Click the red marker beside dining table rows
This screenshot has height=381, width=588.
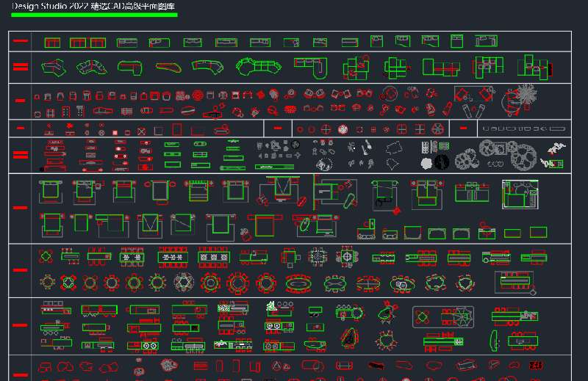pyautogui.click(x=21, y=269)
